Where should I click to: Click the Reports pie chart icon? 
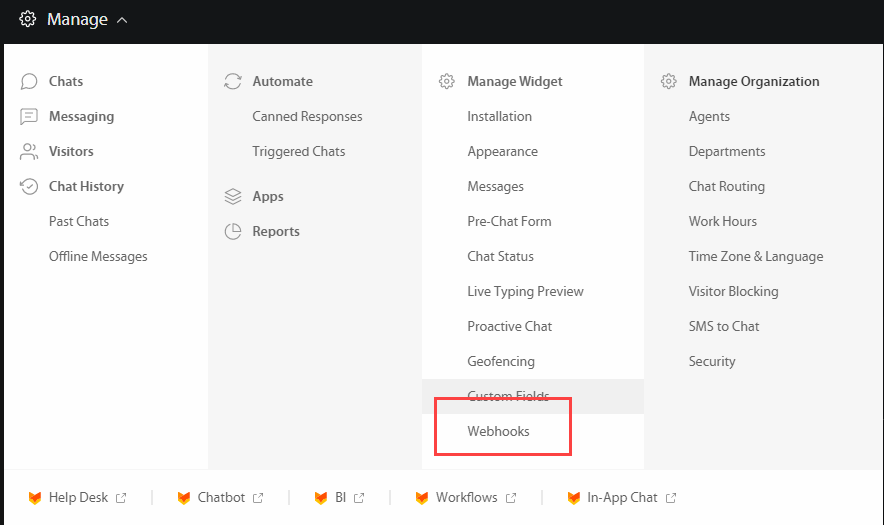coord(233,232)
